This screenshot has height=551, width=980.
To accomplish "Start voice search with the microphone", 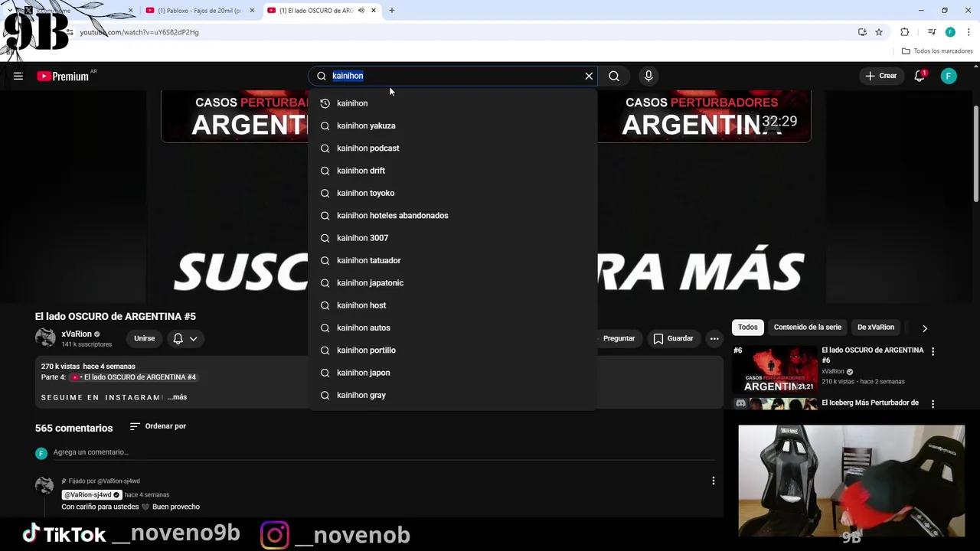I will (648, 76).
